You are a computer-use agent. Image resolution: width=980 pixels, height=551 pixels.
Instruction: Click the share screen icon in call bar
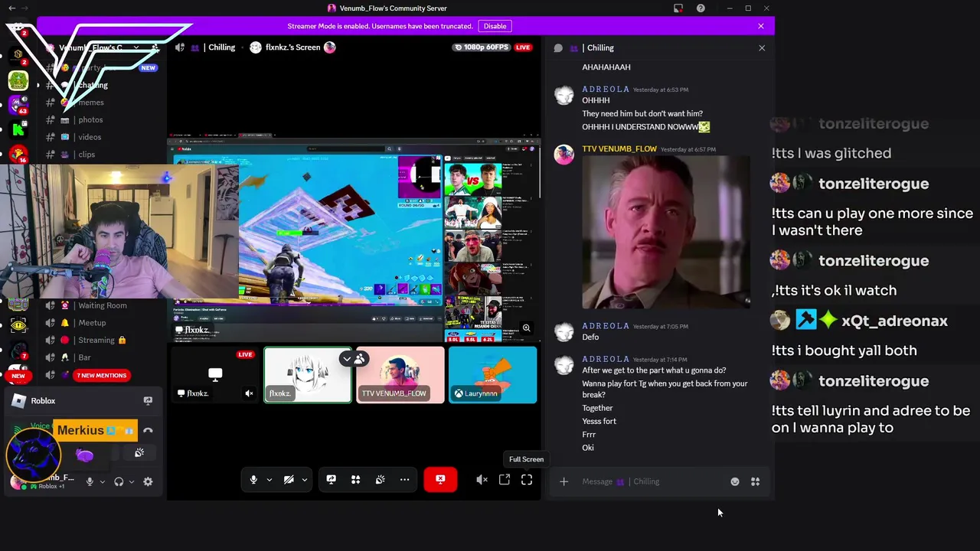(x=331, y=480)
